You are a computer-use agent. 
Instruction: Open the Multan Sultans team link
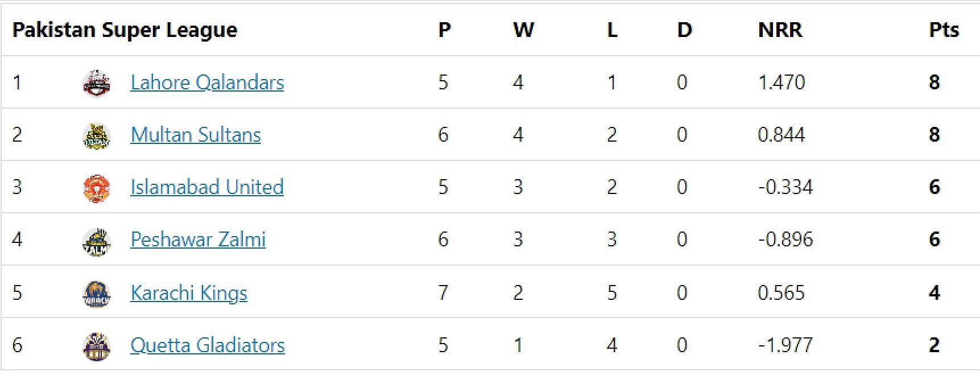196,135
